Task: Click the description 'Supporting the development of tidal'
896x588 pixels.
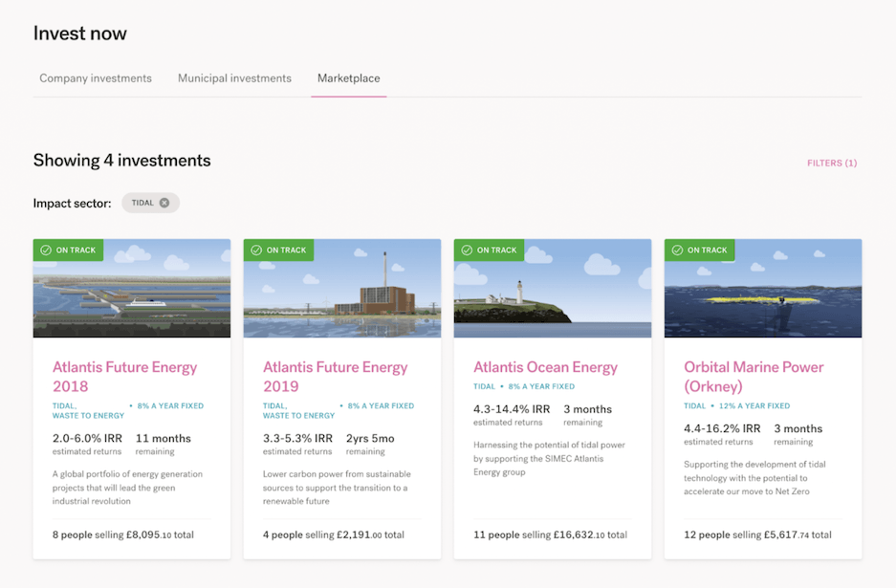Action: coord(754,478)
